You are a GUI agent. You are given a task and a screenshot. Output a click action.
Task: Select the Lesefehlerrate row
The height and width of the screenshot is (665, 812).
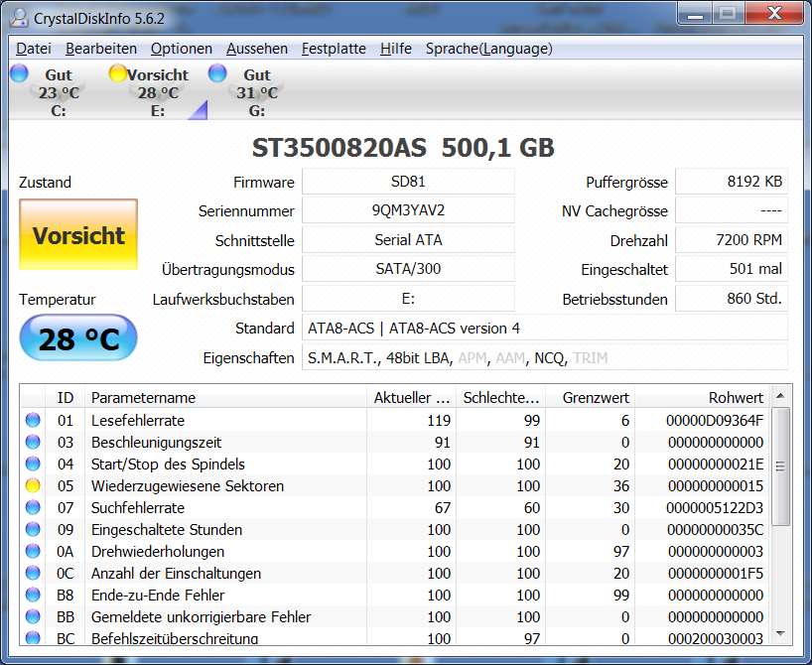pos(395,420)
